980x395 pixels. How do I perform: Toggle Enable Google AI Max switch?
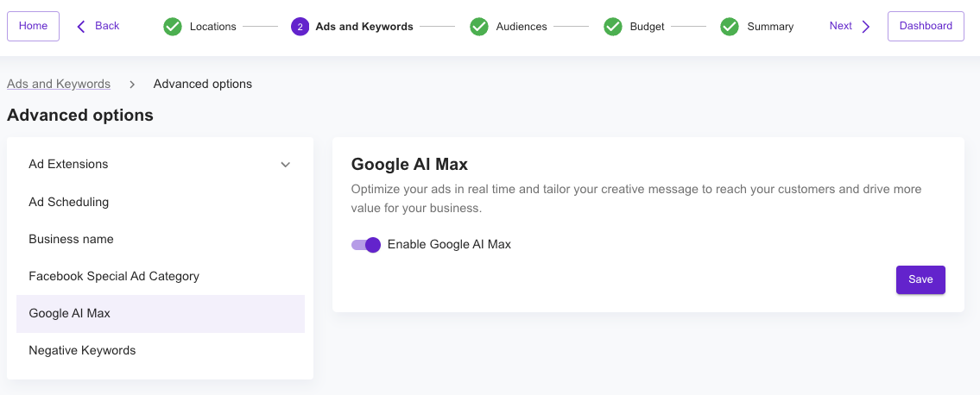365,245
